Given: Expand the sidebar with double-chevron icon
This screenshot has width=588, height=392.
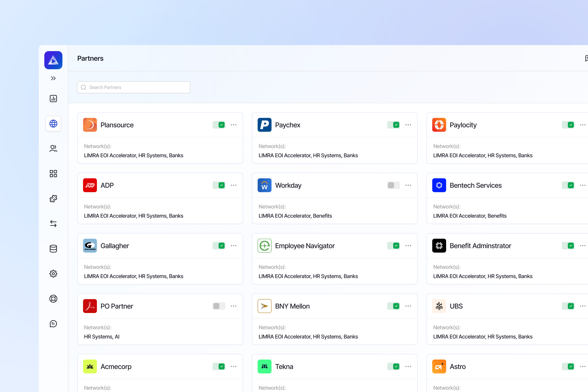Looking at the screenshot, I should pyautogui.click(x=53, y=78).
